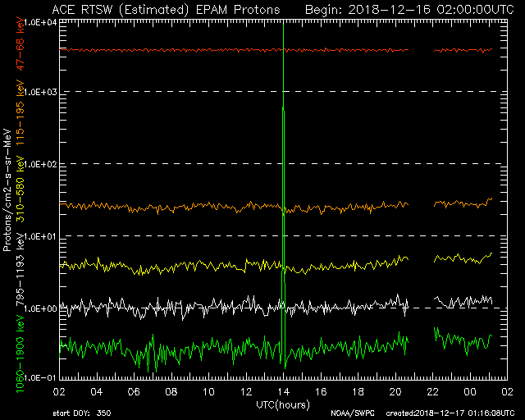Click the 22 hour x-axis tick label
Screen dimensions: 525x420
pyautogui.click(x=433, y=392)
